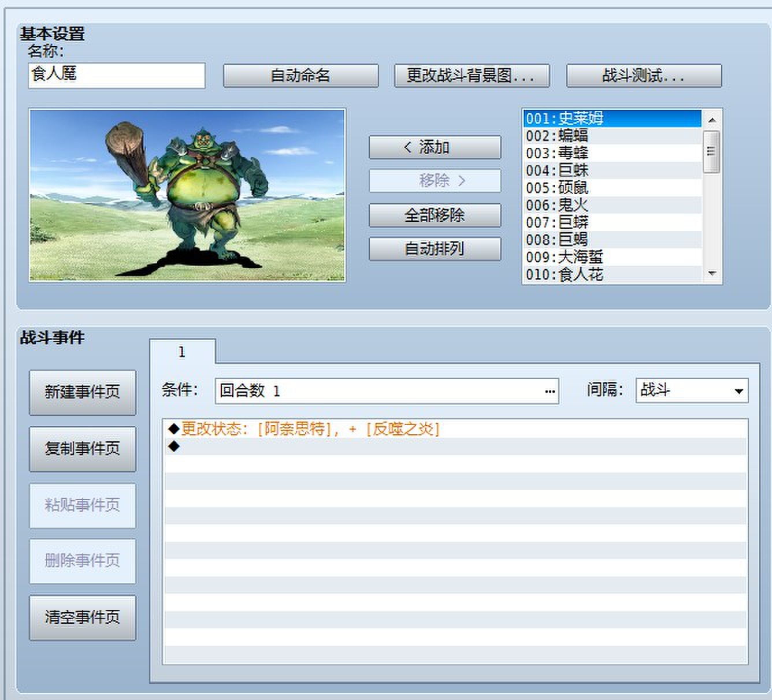Select enemy 008:巨蝎 in the list
Screen dimensions: 772x700
(x=612, y=240)
